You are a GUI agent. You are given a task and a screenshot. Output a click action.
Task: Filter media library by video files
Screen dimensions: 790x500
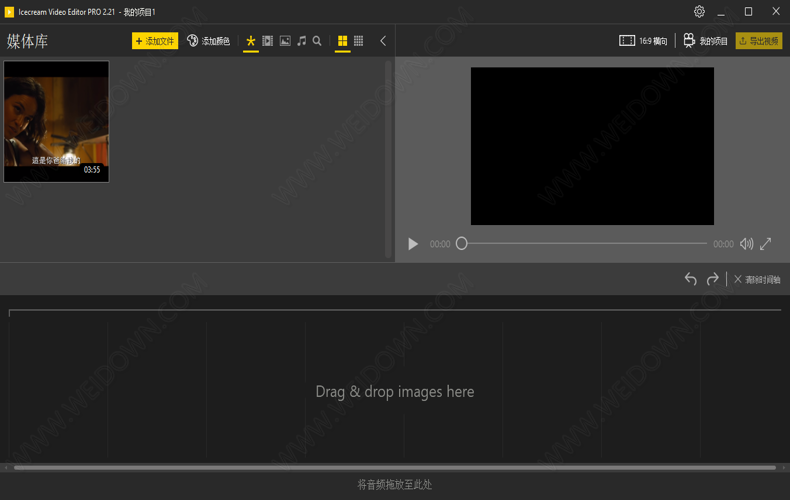coord(268,41)
